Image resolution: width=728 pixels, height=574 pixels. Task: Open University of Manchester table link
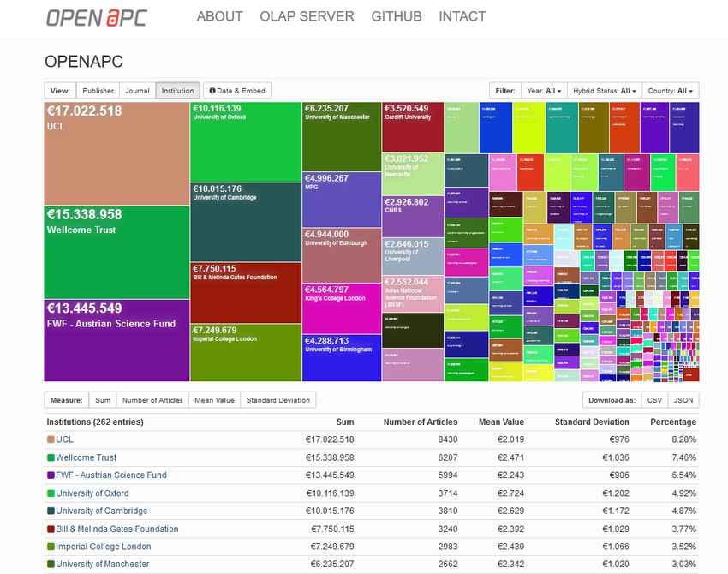pos(103,565)
